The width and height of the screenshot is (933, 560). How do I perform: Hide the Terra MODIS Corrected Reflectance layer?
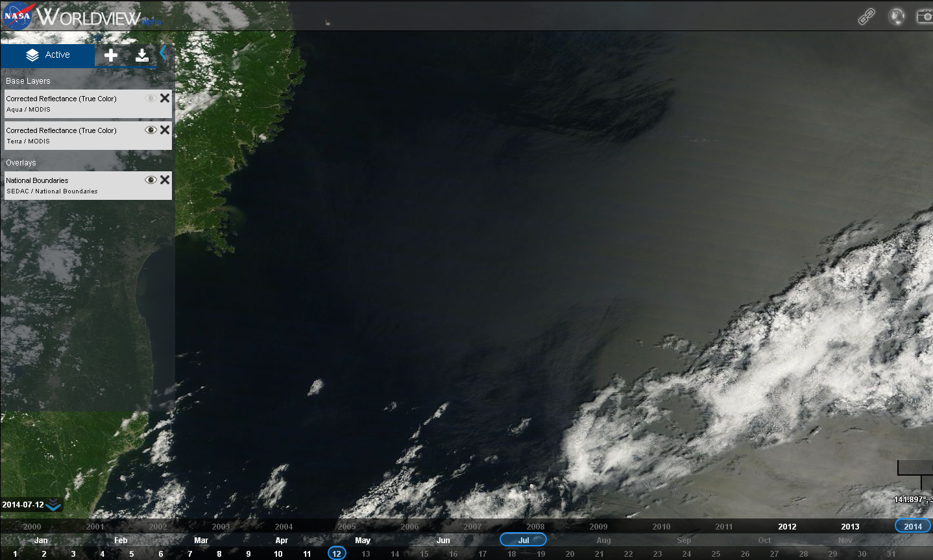pos(150,129)
